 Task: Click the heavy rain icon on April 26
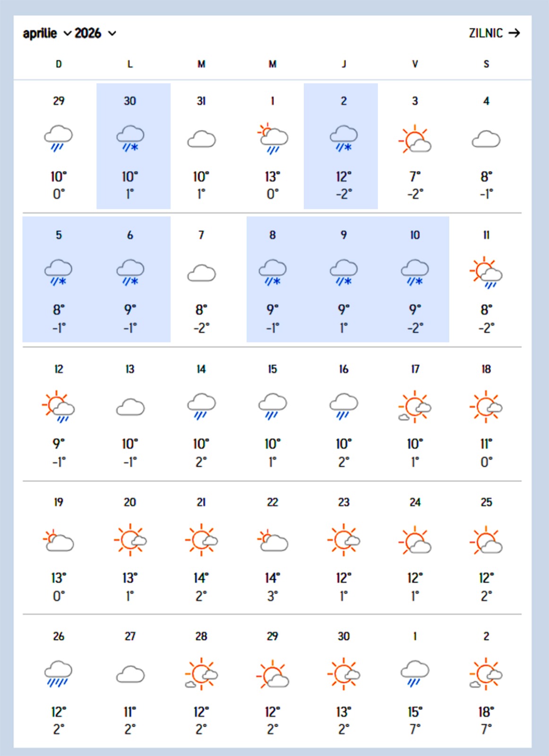pos(58,674)
